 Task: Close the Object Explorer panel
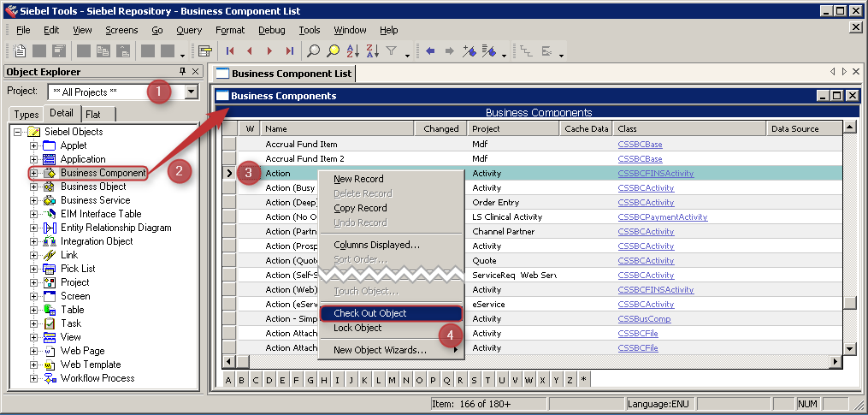click(x=196, y=72)
